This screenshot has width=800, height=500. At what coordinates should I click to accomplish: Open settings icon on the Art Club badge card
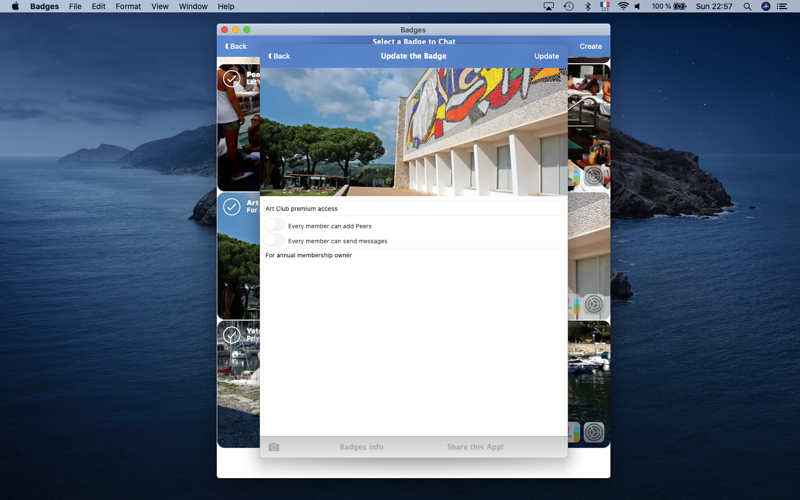594,305
